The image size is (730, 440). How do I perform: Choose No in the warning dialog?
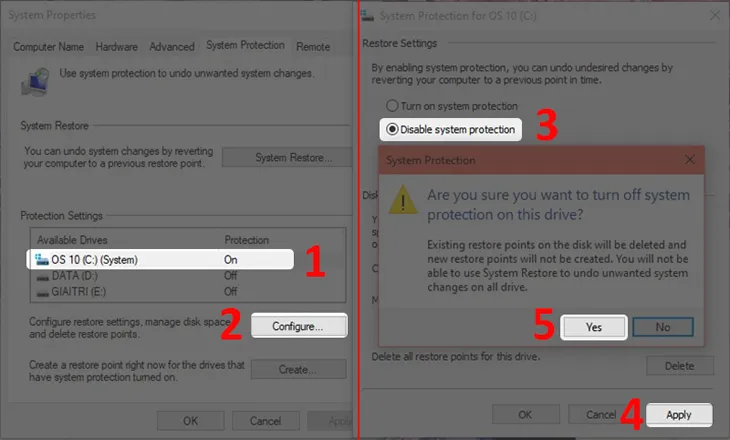click(661, 327)
